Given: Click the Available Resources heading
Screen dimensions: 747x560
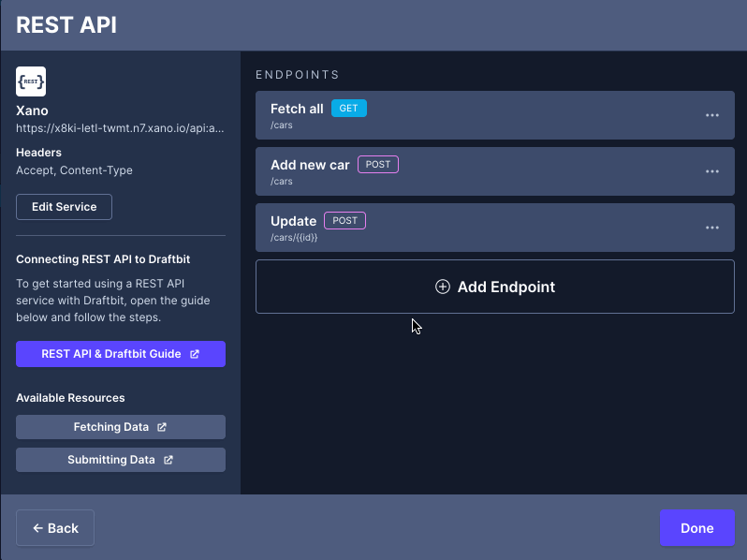Looking at the screenshot, I should [x=70, y=398].
